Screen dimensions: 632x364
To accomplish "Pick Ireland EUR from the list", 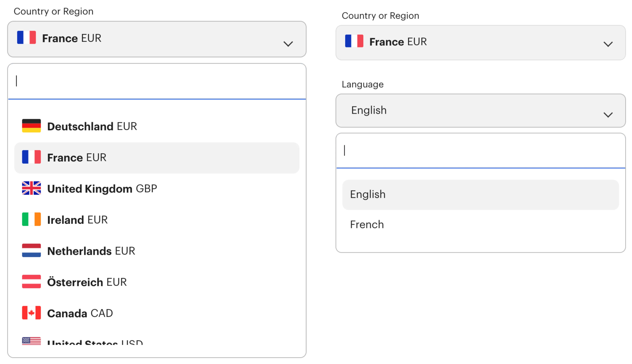I will click(77, 220).
